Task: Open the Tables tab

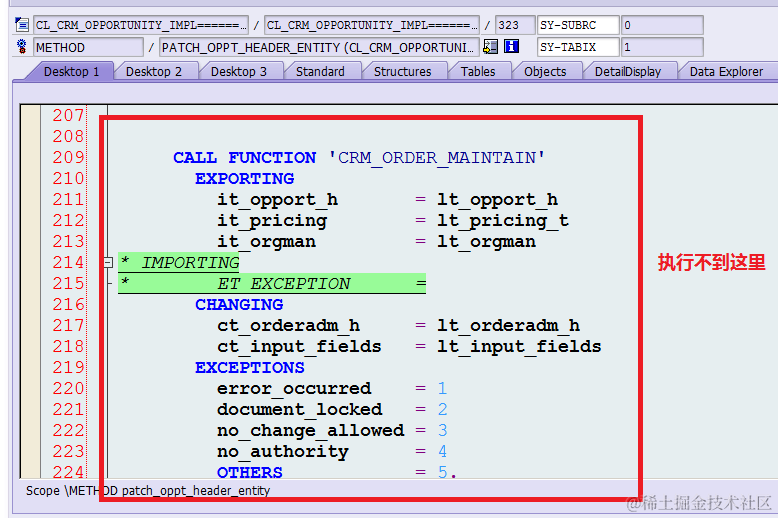Action: click(478, 71)
